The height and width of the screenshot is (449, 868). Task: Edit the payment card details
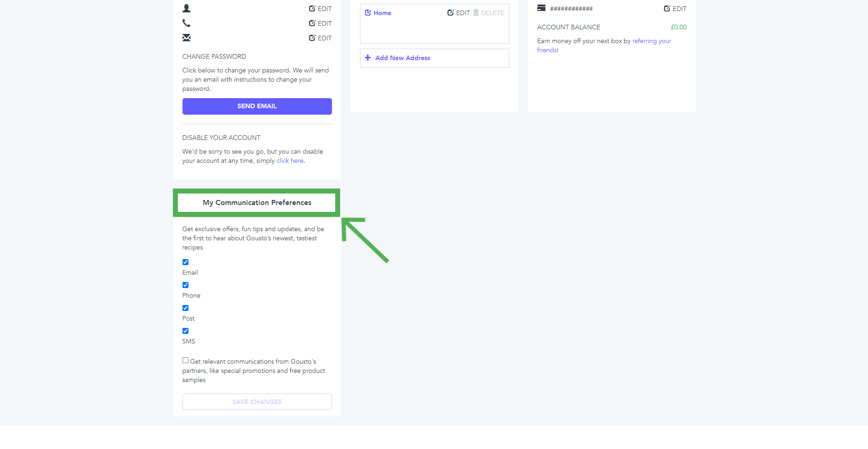(x=675, y=9)
